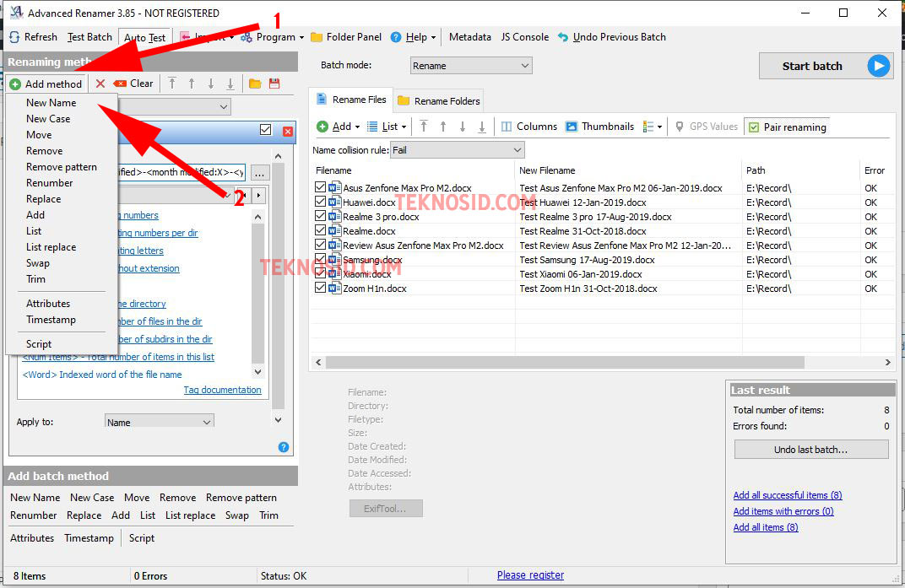The height and width of the screenshot is (588, 905).
Task: Open the Metadata tool
Action: coord(470,37)
